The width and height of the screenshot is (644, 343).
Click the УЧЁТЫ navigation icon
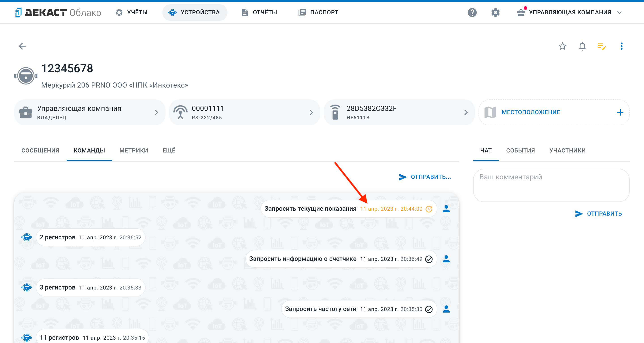119,12
